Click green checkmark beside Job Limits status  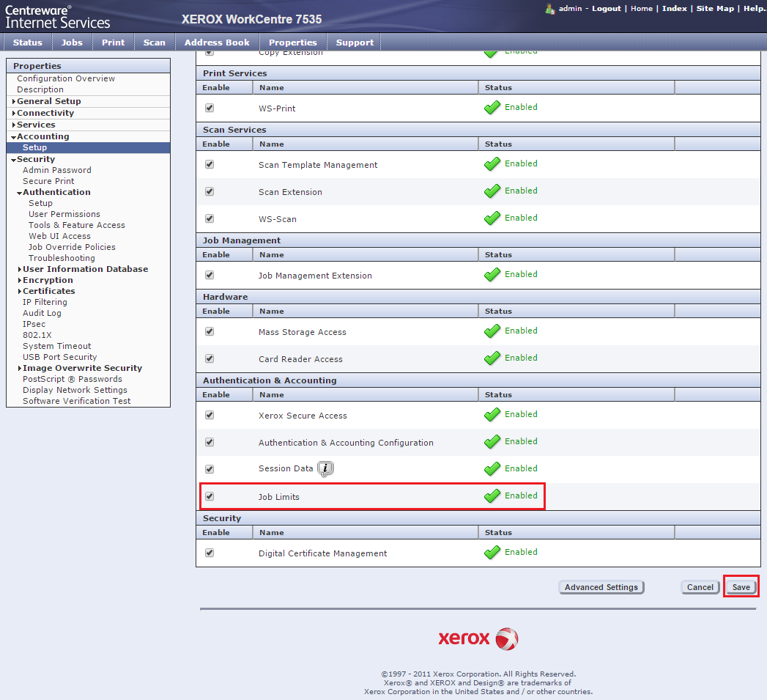[492, 496]
